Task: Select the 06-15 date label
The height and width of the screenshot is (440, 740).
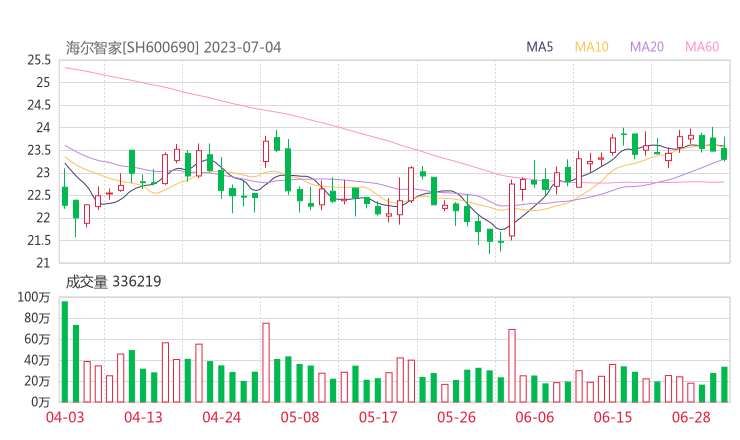Action: point(613,417)
